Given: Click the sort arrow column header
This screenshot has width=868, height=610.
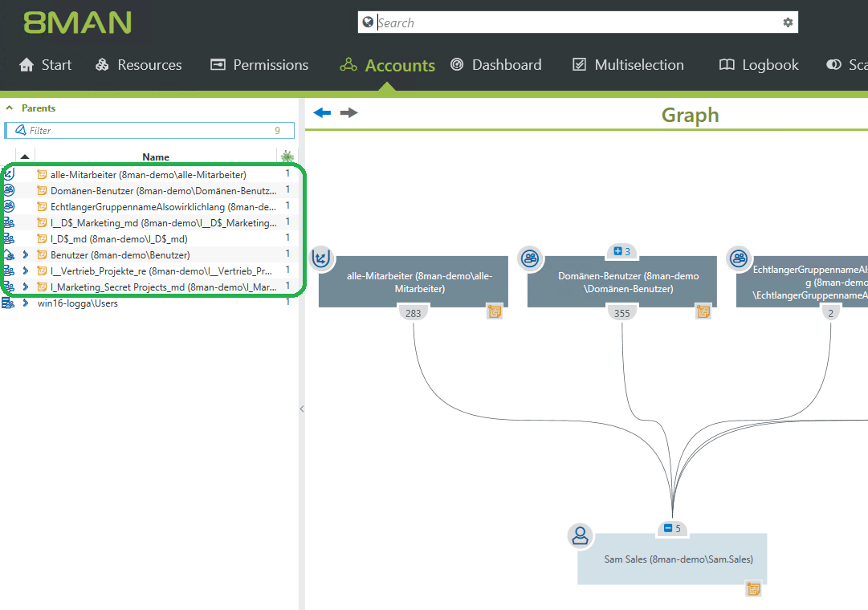Looking at the screenshot, I should tap(25, 157).
